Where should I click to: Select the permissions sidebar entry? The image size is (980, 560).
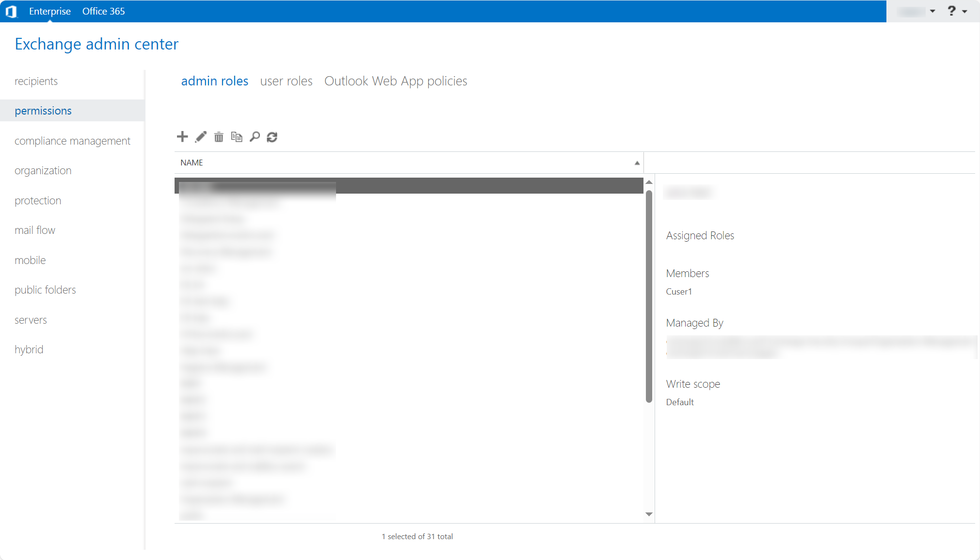pyautogui.click(x=43, y=111)
